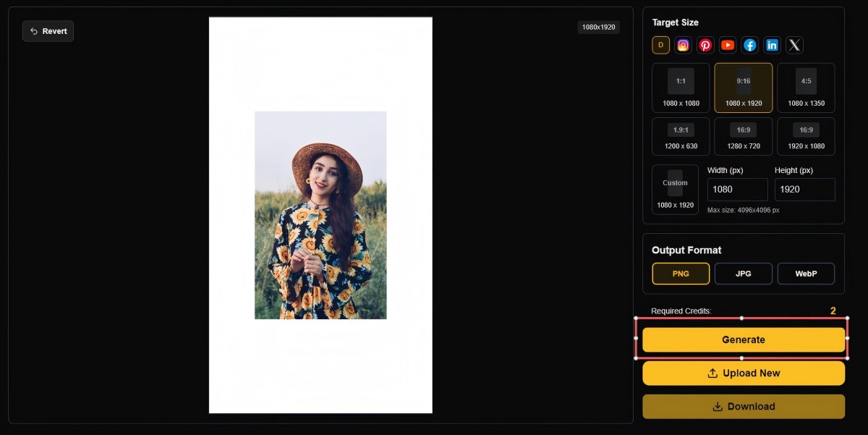The width and height of the screenshot is (868, 435).
Task: Set output format to JPG
Action: tap(744, 274)
